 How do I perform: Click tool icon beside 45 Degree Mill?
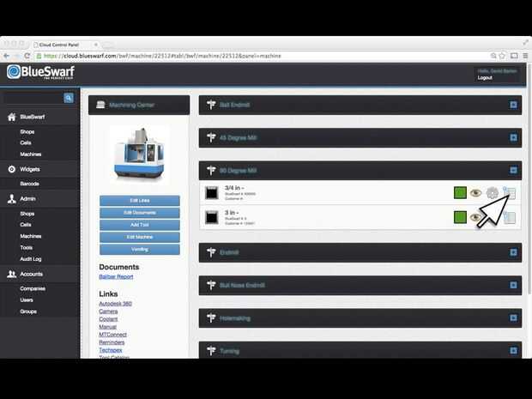[211, 138]
